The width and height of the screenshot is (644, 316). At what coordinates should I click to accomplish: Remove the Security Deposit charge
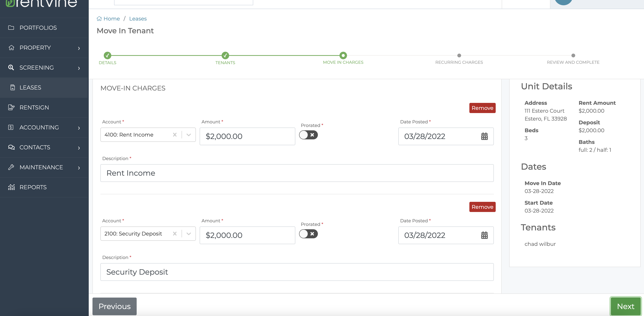(x=482, y=207)
